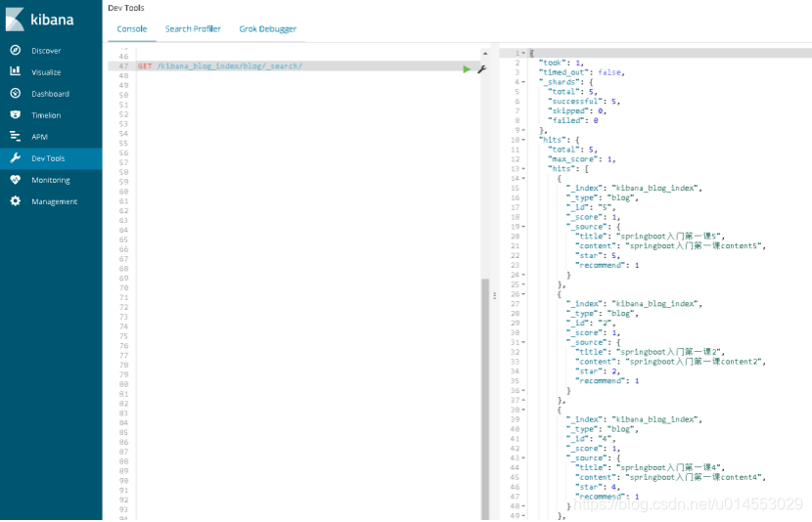The height and width of the screenshot is (522, 812).
Task: Click the "_id": "2" line
Action: point(590,324)
